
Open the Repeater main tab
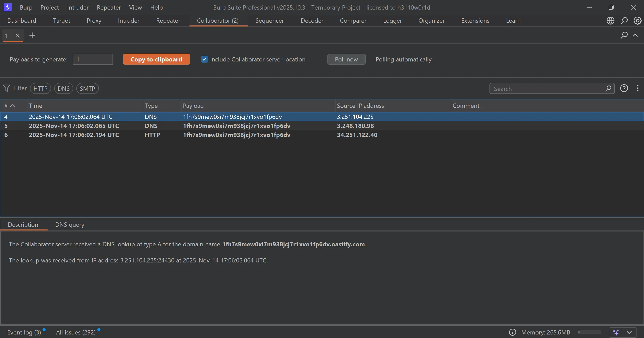[x=168, y=21]
